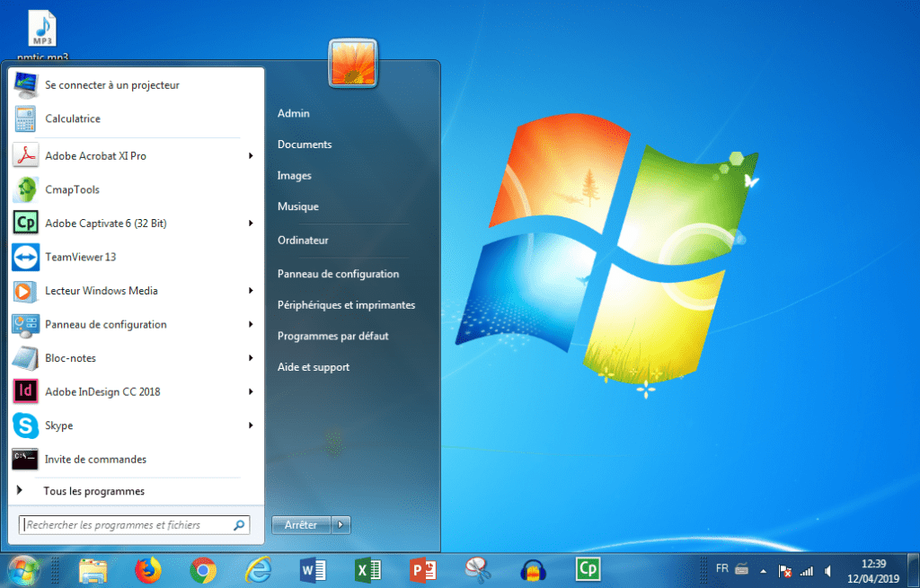Launch Adobe Captivate from the taskbar
Screen dimensions: 920x588
588,568
